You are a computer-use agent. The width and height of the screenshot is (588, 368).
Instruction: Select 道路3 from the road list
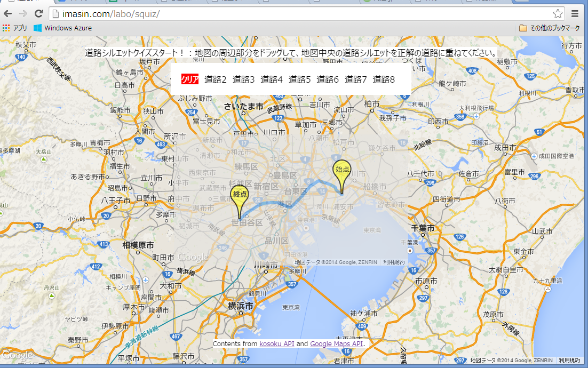(x=244, y=79)
